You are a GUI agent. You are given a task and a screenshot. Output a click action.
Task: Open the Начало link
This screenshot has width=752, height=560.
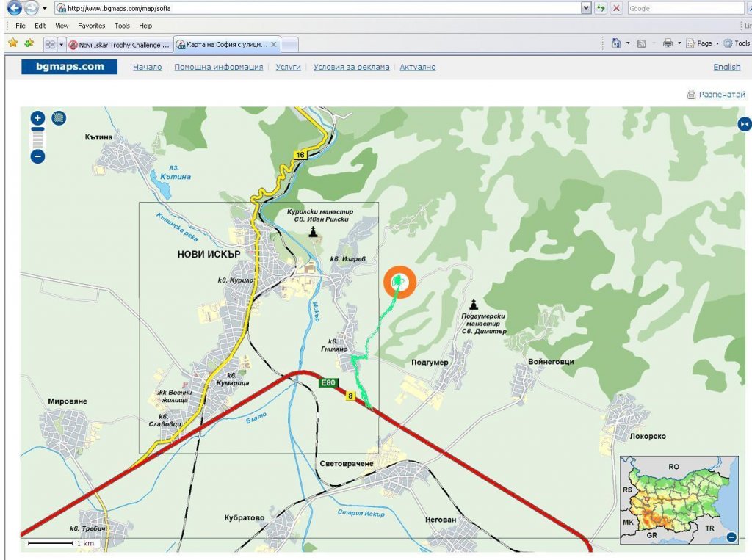click(147, 67)
